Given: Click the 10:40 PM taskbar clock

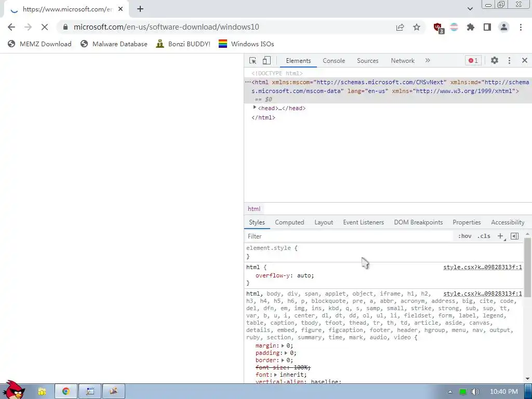Looking at the screenshot, I should [x=503, y=392].
